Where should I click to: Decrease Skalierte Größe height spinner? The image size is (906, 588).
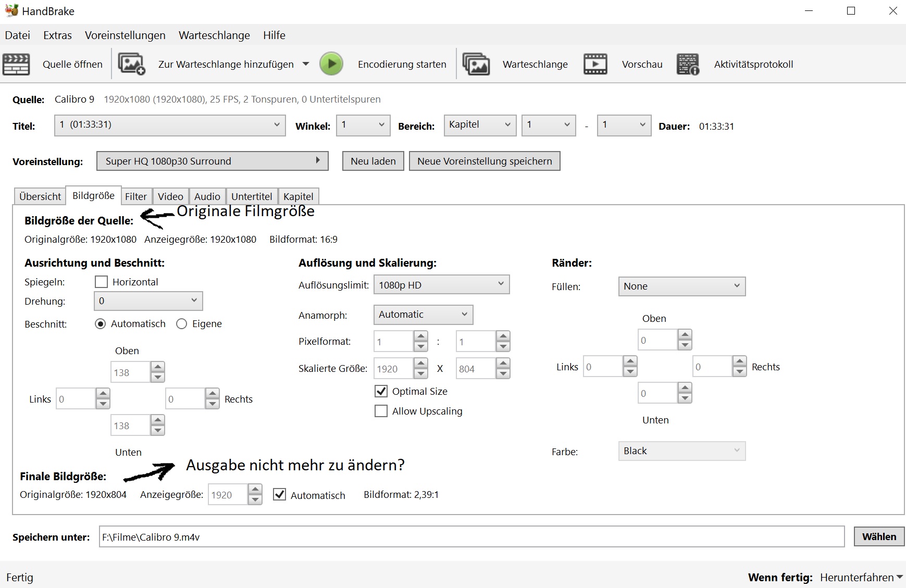click(503, 374)
